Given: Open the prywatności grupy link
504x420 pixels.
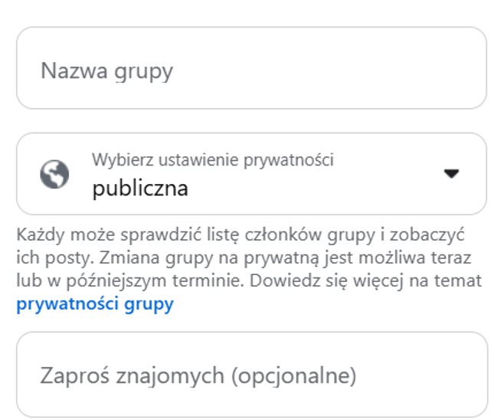Looking at the screenshot, I should click(x=95, y=304).
